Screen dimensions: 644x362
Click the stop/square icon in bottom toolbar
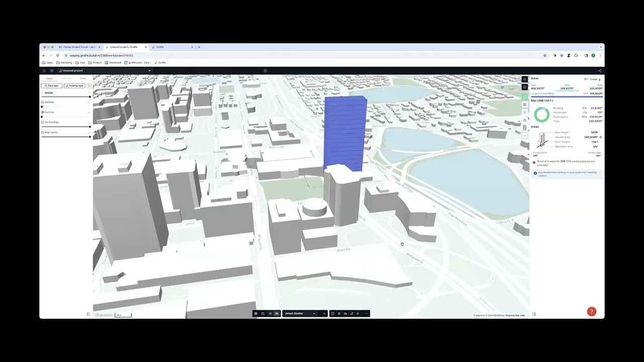(256, 314)
